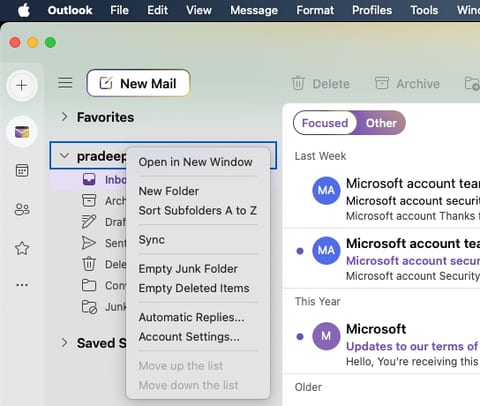This screenshot has height=406, width=480.
Task: Select the Junk folder icon
Action: (x=89, y=307)
